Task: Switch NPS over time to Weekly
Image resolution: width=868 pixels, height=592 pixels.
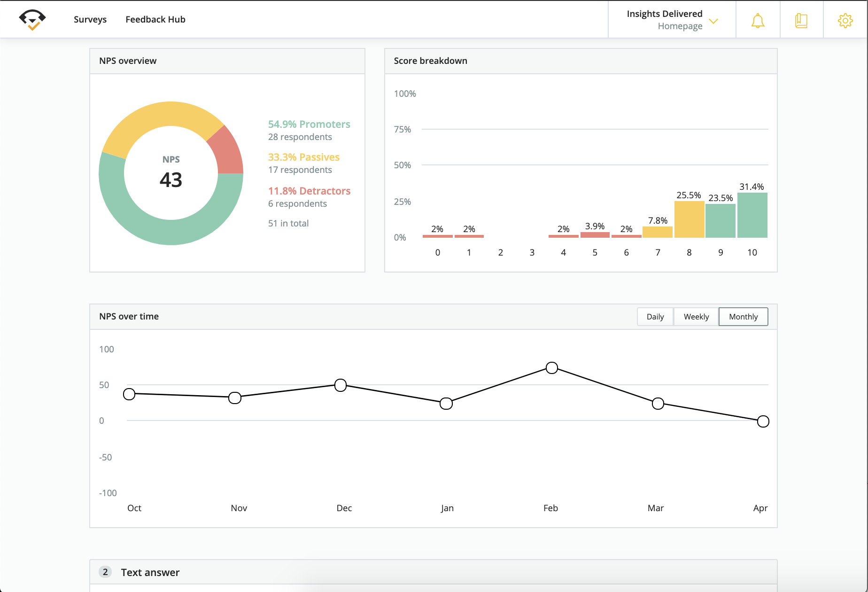Action: point(696,317)
